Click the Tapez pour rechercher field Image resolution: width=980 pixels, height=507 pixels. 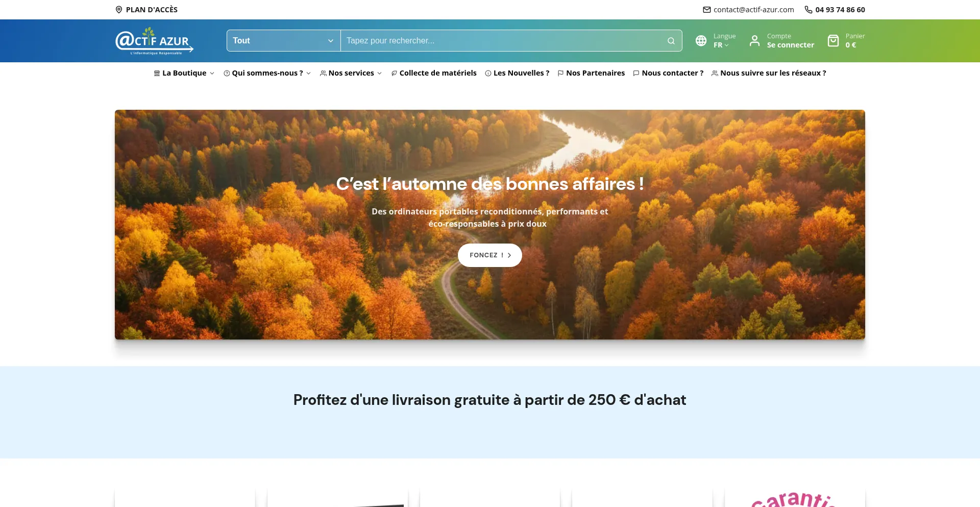(x=503, y=41)
